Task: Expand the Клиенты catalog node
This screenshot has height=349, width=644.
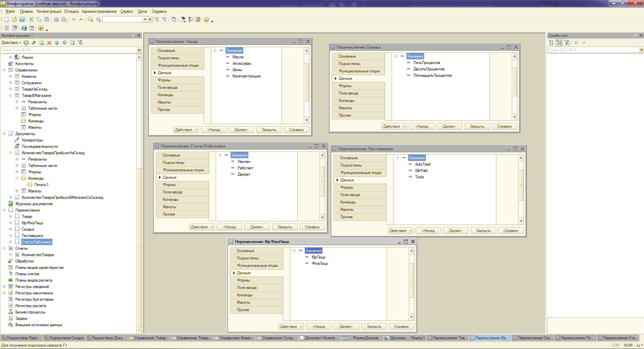Action: 10,76
